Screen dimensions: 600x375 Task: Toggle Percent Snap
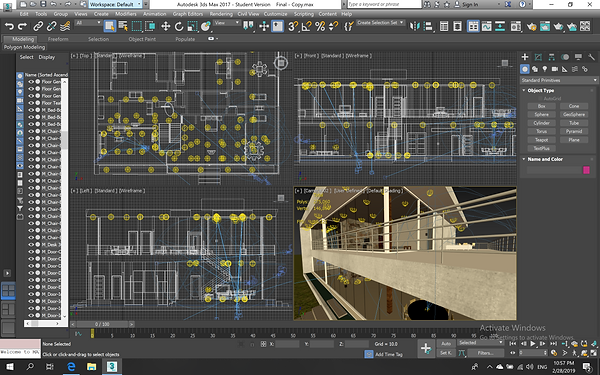point(320,26)
